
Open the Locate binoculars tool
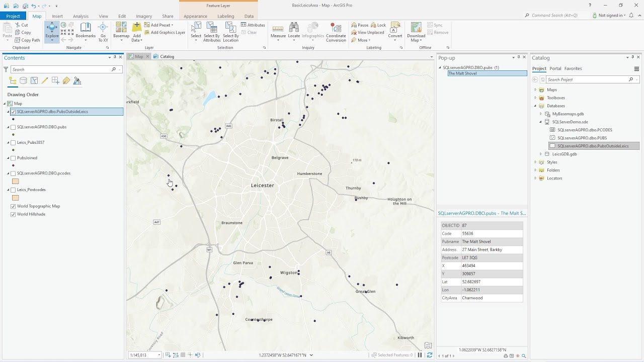pyautogui.click(x=294, y=32)
